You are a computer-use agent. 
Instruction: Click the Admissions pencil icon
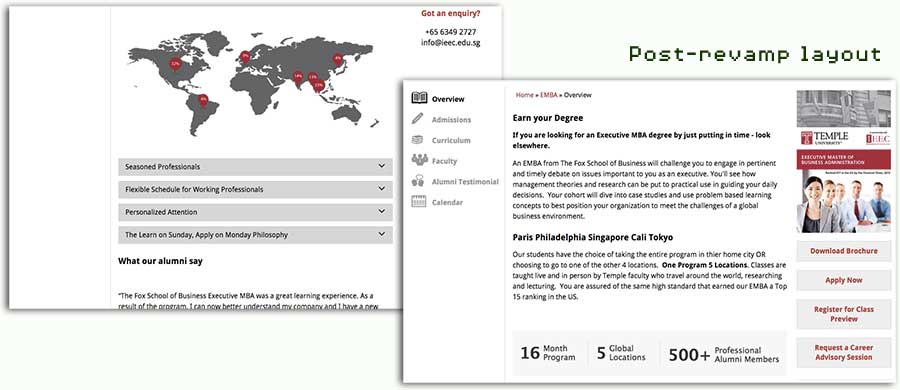pyautogui.click(x=418, y=119)
